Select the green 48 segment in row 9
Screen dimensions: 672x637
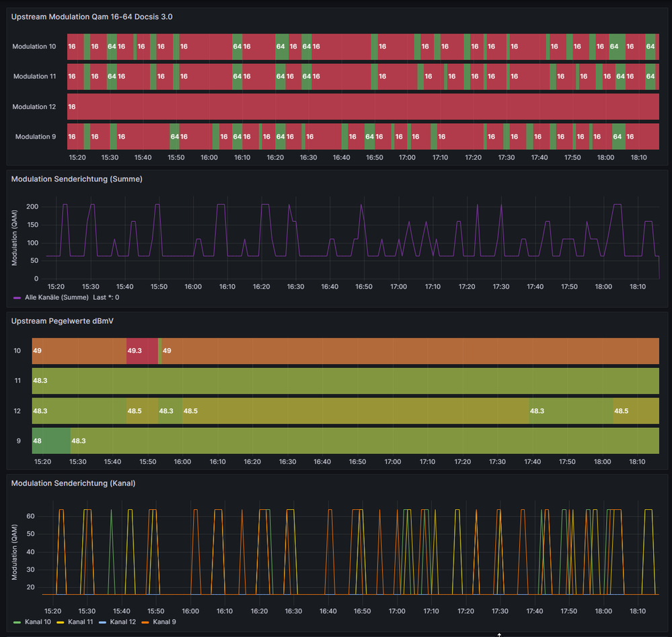51,441
